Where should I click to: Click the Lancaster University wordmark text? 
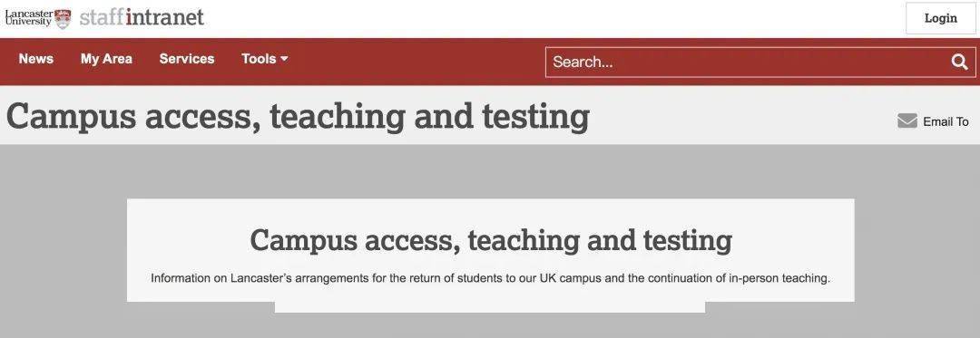tap(29, 17)
